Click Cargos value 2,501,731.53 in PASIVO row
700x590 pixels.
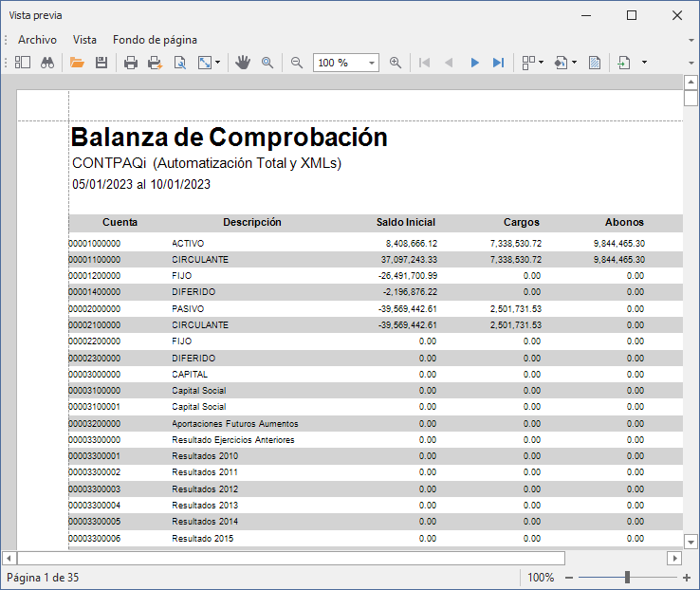[516, 309]
